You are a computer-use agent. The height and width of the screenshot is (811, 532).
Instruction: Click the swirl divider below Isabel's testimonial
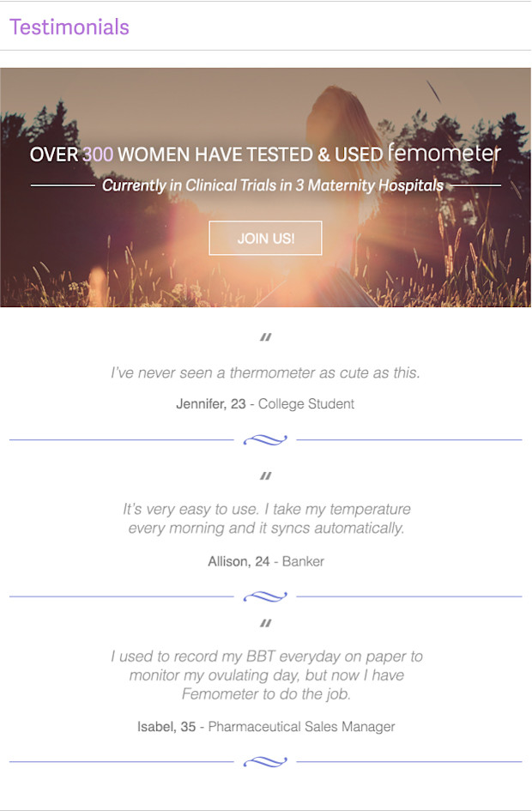click(x=265, y=761)
